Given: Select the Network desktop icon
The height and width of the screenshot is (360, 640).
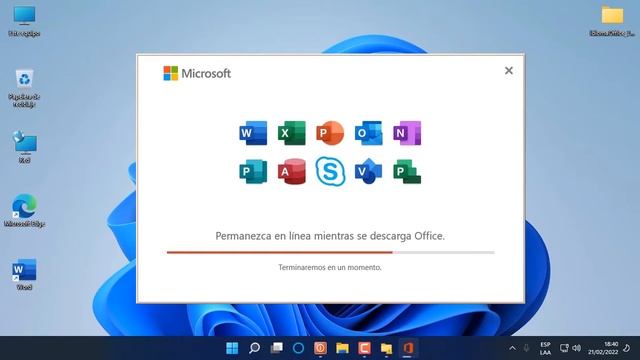Looking at the screenshot, I should pos(24,147).
